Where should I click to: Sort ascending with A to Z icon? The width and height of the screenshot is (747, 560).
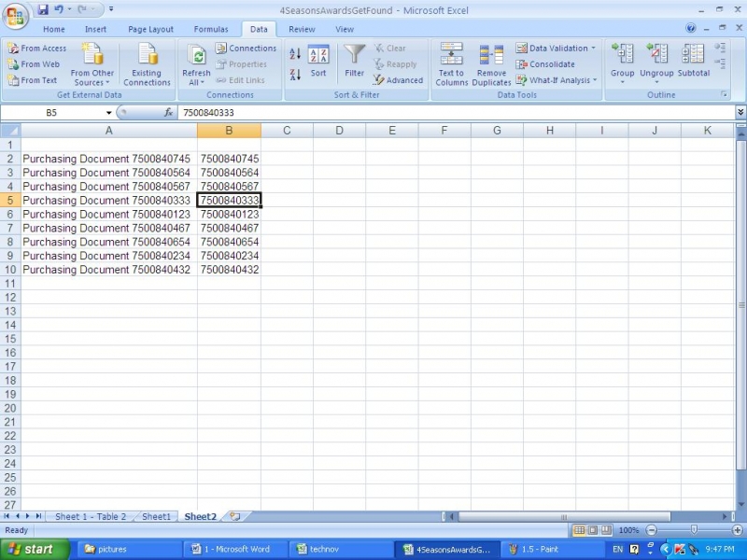[295, 54]
